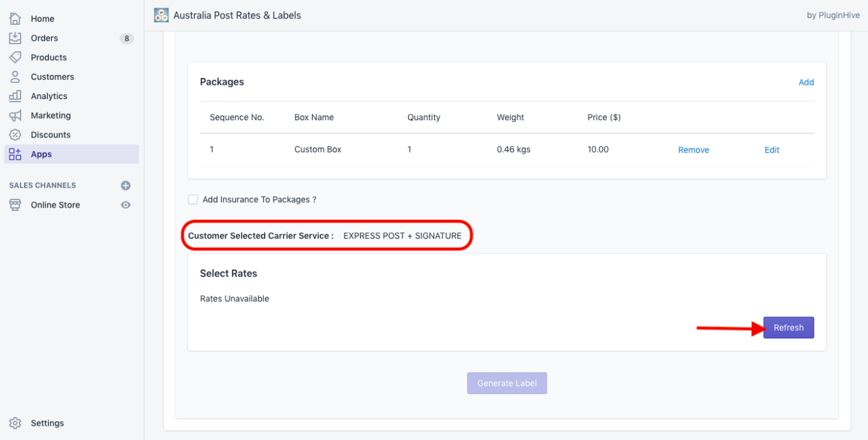Click the Customers person icon
Image resolution: width=868 pixels, height=440 pixels.
click(15, 77)
